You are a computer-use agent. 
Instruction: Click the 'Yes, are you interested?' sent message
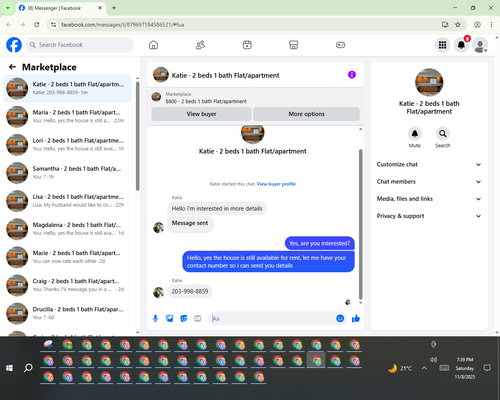[x=320, y=243]
